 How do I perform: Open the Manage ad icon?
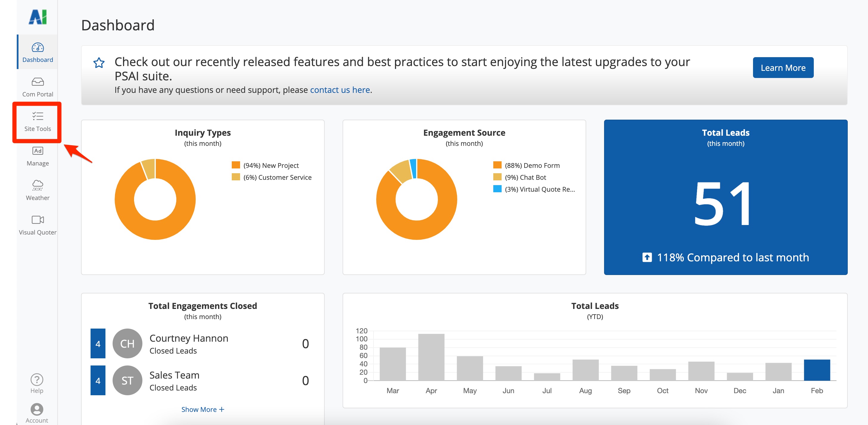tap(38, 151)
